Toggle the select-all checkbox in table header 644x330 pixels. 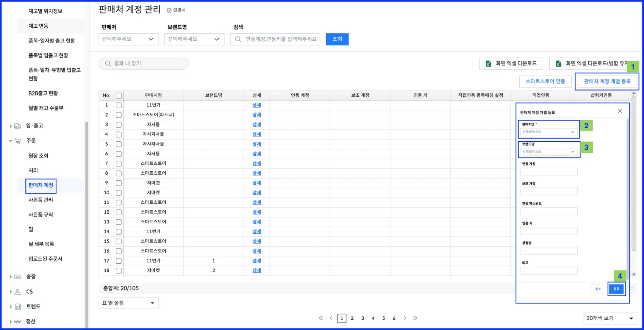(x=119, y=95)
